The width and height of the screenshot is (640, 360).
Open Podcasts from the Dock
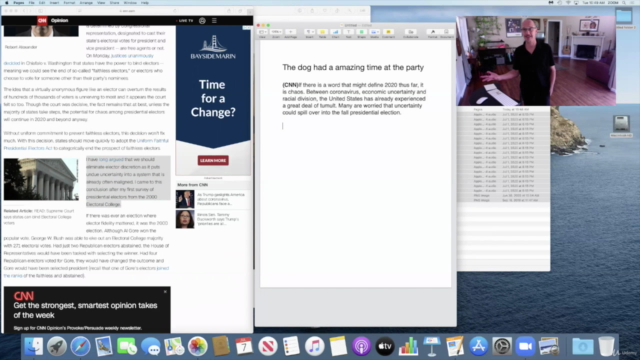(361, 347)
